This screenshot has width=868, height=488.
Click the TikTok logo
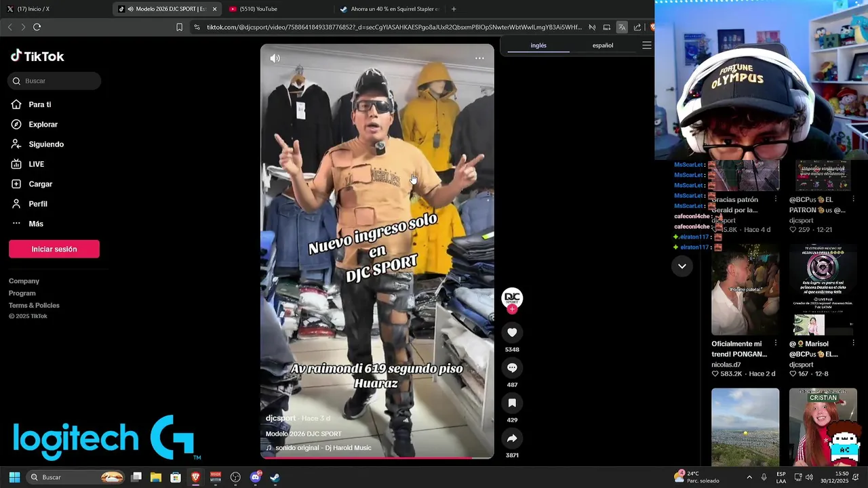[x=37, y=56]
